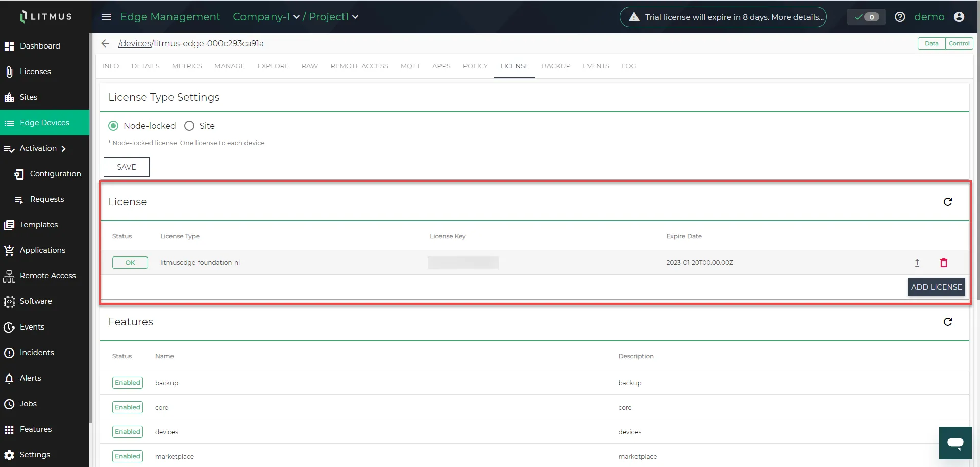
Task: Click the blurred License Key field
Action: (x=463, y=263)
